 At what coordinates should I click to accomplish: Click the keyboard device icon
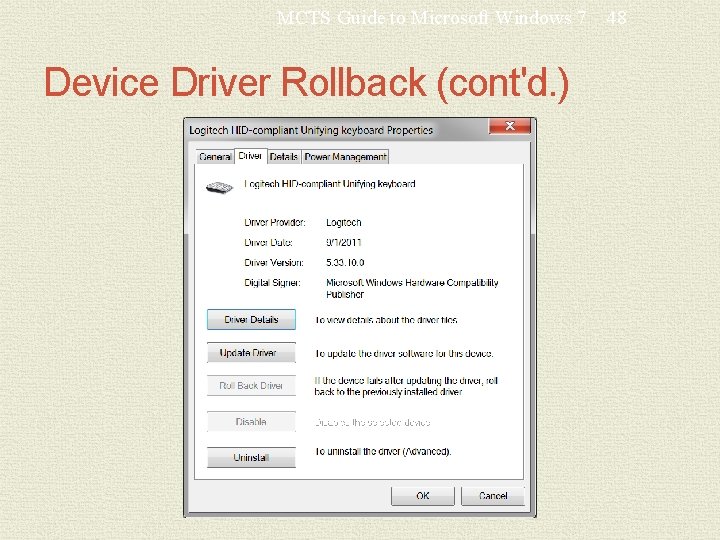coord(219,187)
